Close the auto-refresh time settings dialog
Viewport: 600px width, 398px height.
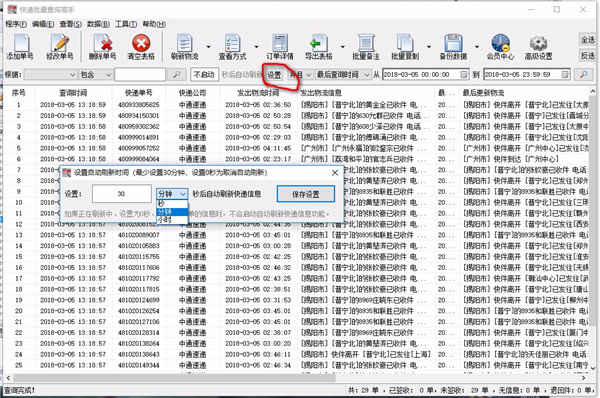point(335,173)
